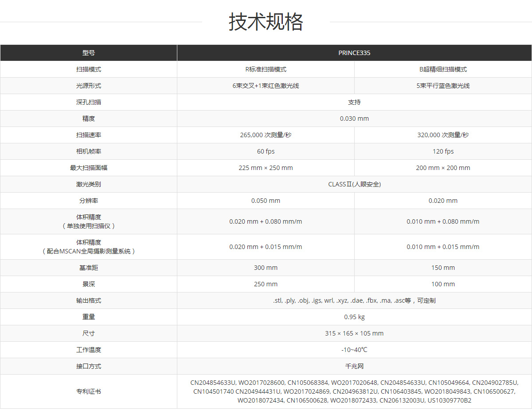This screenshot has height=411, width=532.
Task: Click the 配合MSCAN全局摄影测量系统 row label
Action: click(x=89, y=251)
